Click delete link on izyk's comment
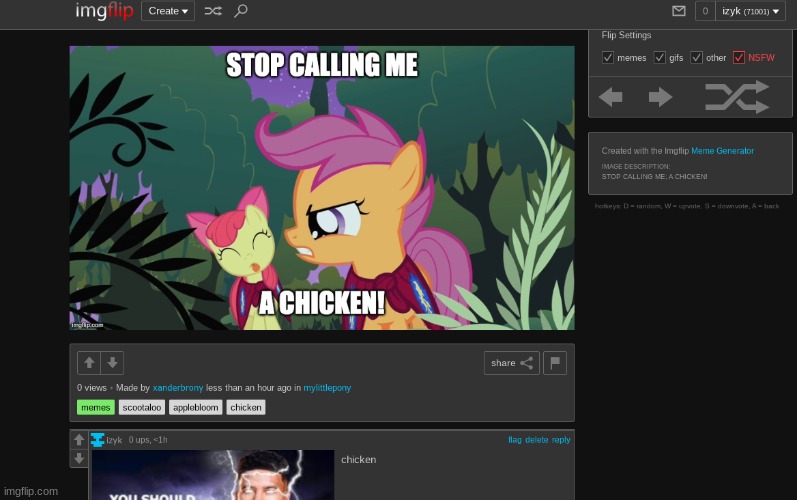Image resolution: width=797 pixels, height=500 pixels. tap(537, 440)
